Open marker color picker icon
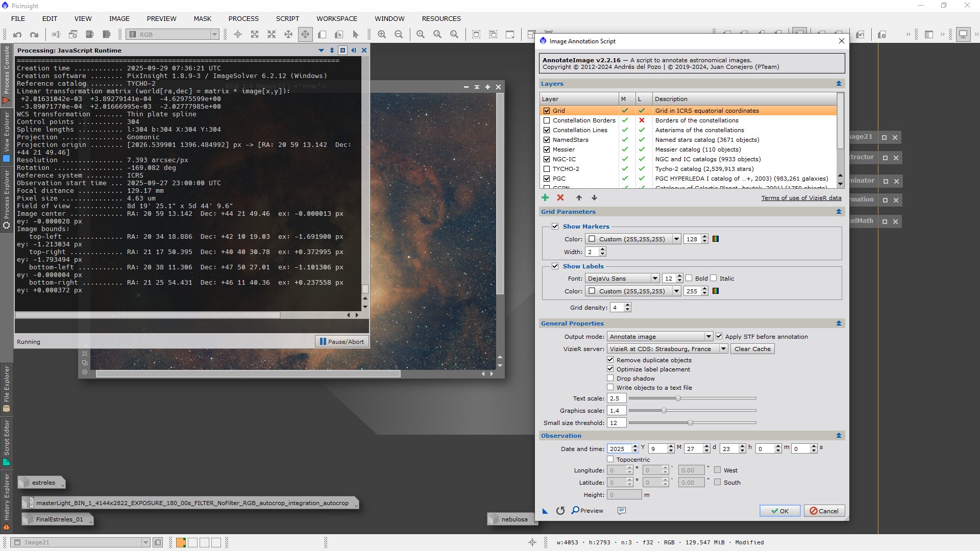The height and width of the screenshot is (551, 980). [716, 239]
